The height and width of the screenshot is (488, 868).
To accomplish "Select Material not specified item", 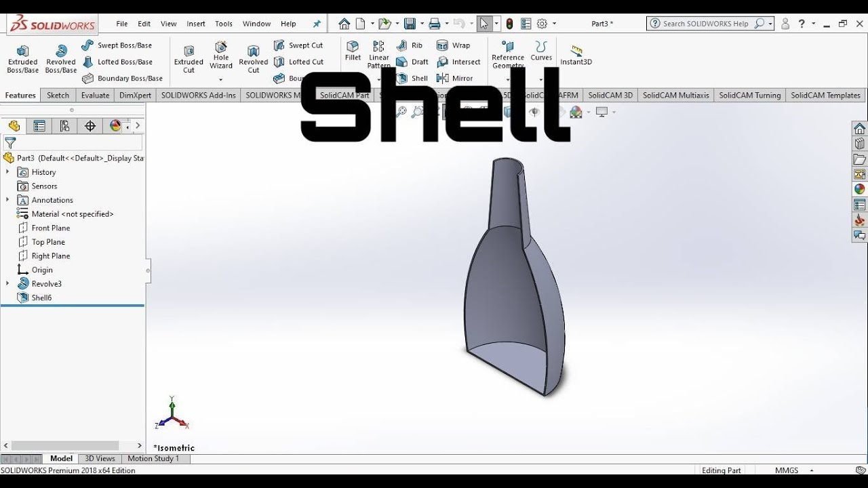I will click(66, 214).
